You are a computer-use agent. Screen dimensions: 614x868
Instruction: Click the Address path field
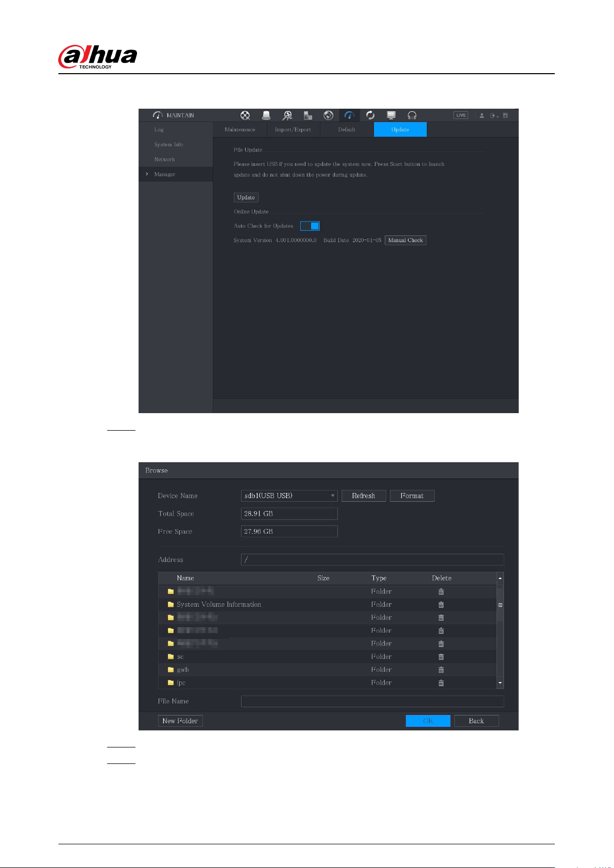click(x=372, y=559)
